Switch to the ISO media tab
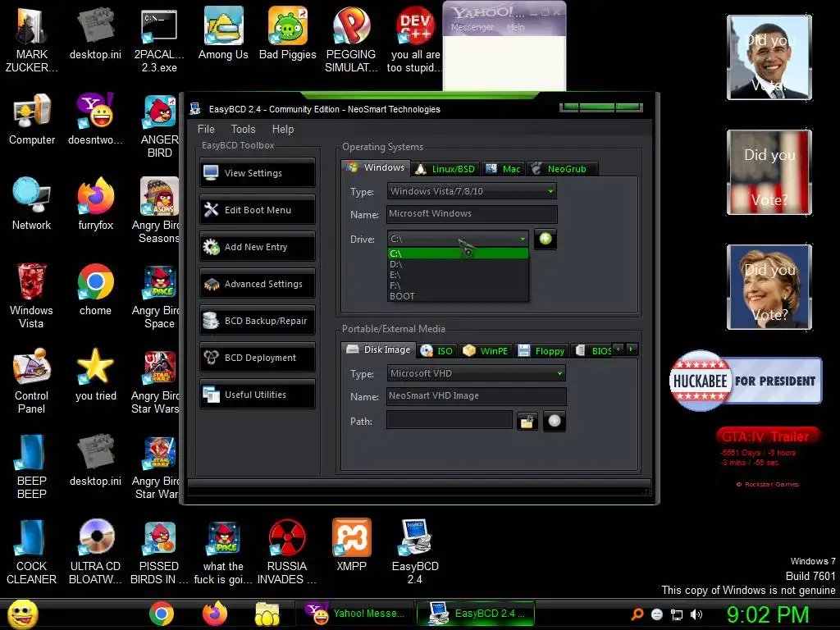Screen dimensions: 840x630 (x=436, y=351)
